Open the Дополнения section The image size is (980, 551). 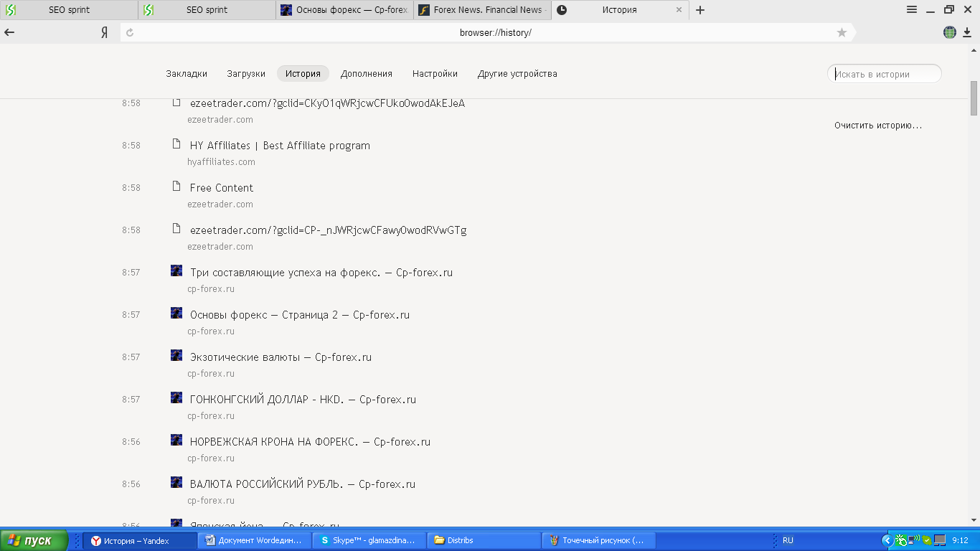(x=367, y=74)
